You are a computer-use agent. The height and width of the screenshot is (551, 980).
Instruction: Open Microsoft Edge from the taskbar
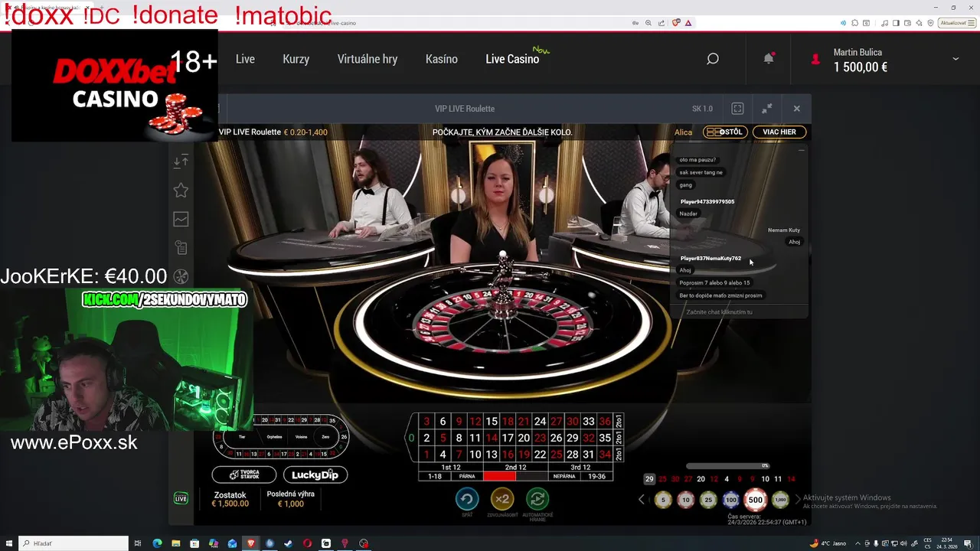tap(157, 543)
